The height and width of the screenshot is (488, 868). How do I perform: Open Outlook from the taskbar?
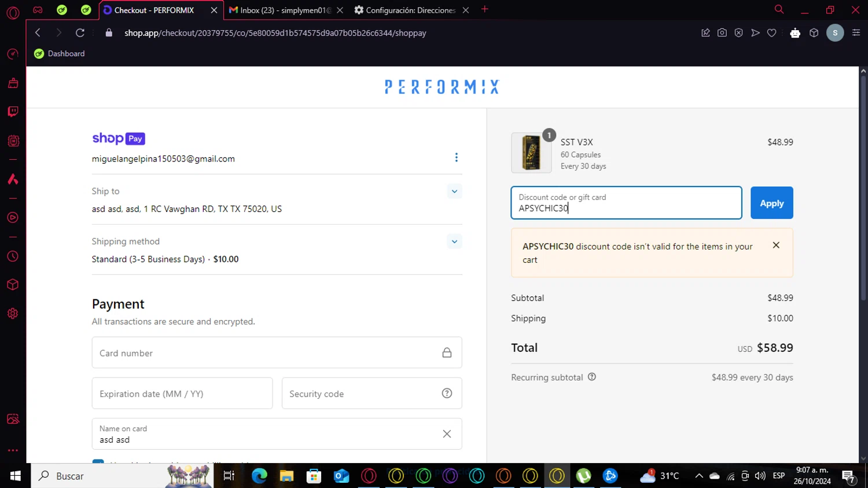pos(341,476)
